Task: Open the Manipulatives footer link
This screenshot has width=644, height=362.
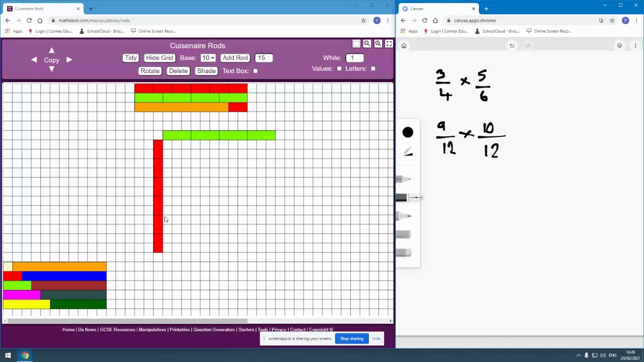Action: pyautogui.click(x=152, y=330)
